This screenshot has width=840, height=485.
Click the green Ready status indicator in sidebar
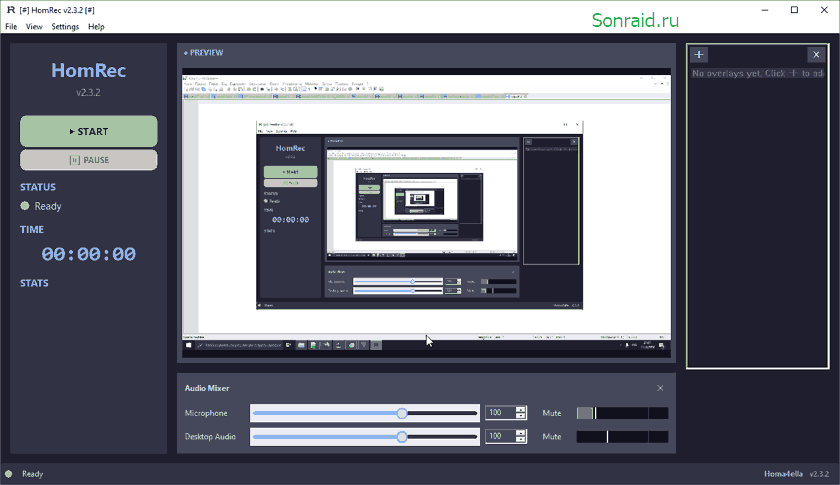25,206
